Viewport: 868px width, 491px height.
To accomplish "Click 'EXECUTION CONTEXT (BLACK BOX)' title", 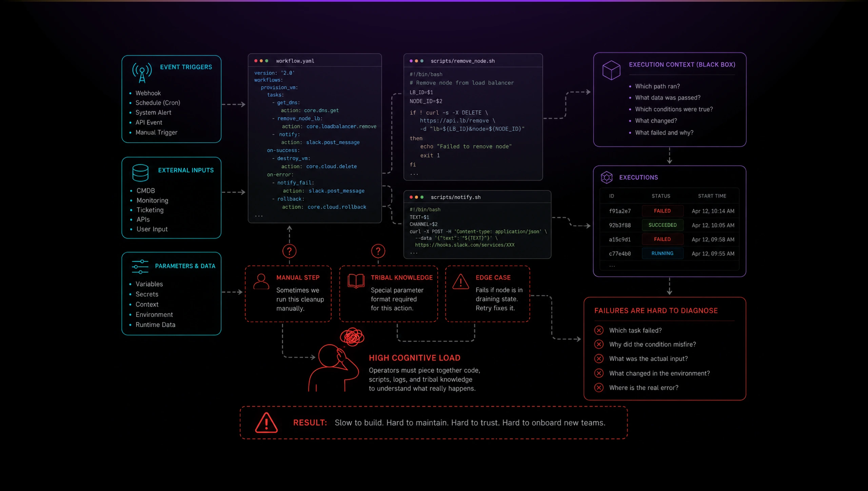I will point(682,65).
